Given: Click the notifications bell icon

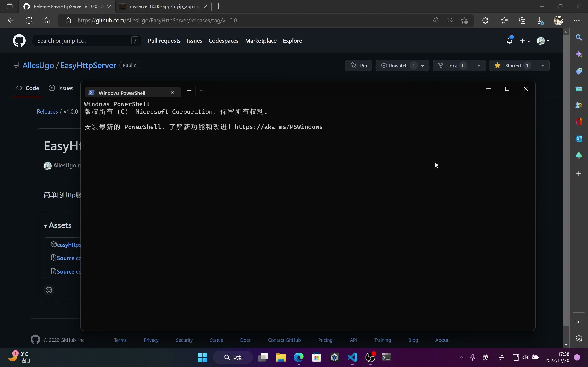Looking at the screenshot, I should 509,41.
